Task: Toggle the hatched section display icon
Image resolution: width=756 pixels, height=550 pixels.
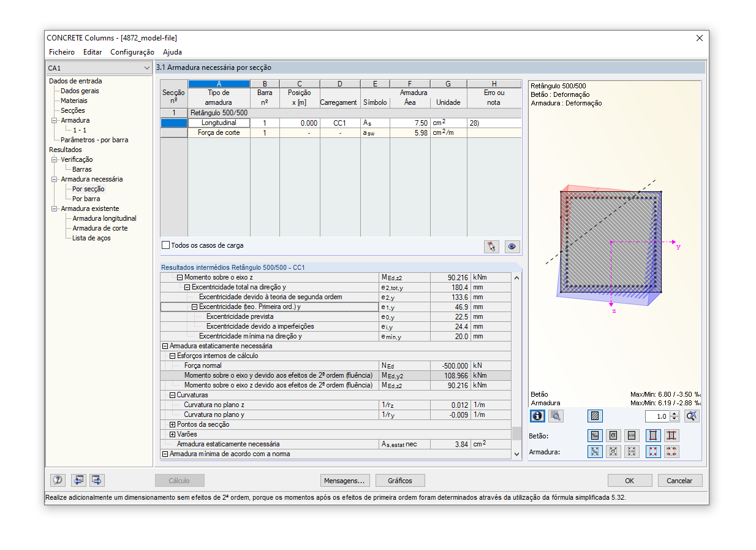Action: [594, 416]
